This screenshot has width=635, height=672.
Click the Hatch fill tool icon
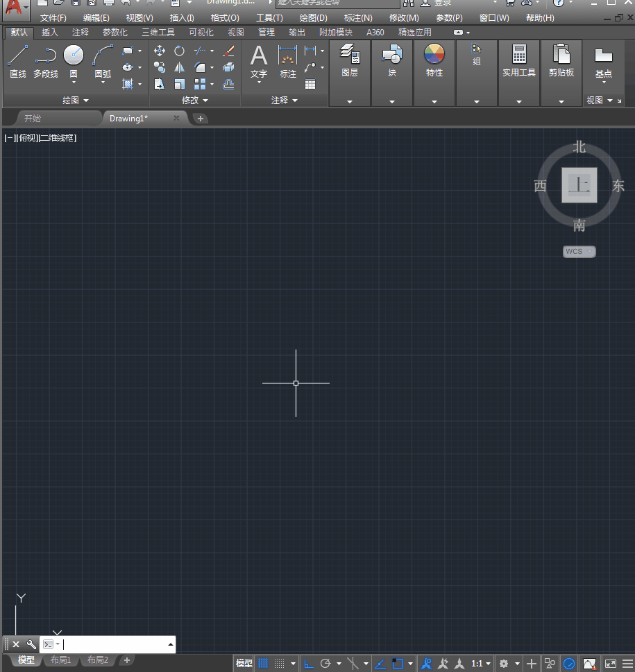[x=128, y=84]
